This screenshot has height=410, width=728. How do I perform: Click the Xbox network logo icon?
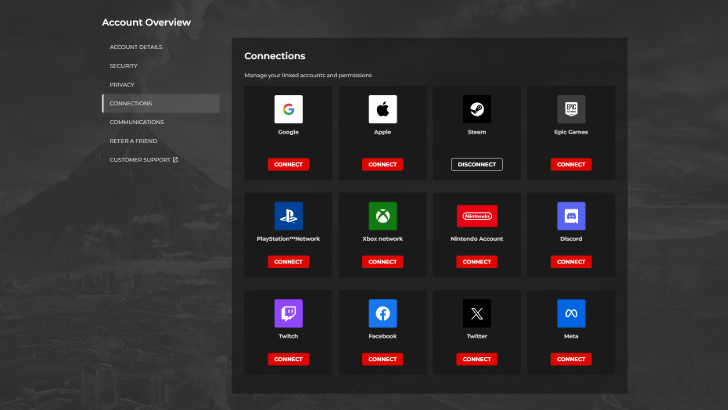point(383,216)
